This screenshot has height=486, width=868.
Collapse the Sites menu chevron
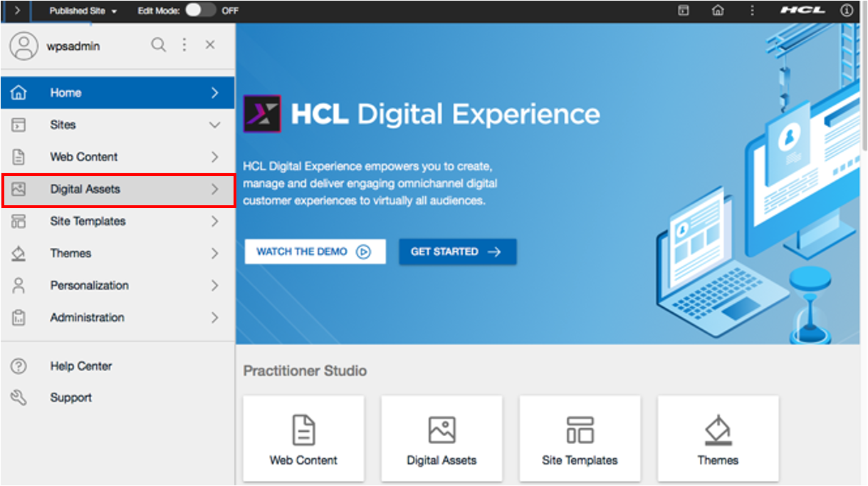214,125
